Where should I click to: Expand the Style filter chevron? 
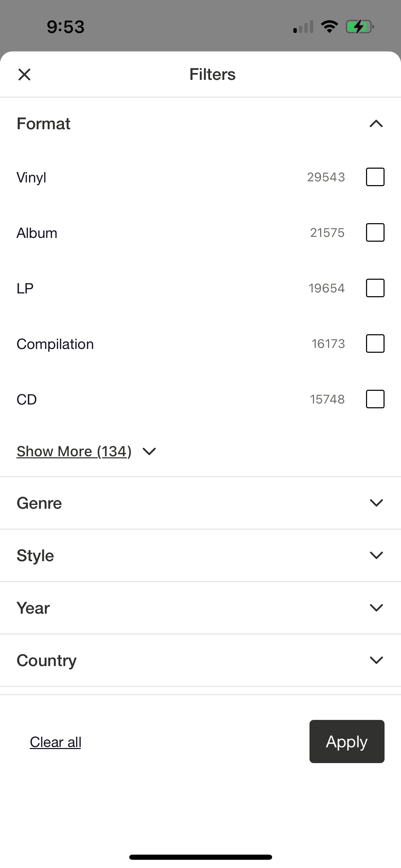tap(376, 555)
